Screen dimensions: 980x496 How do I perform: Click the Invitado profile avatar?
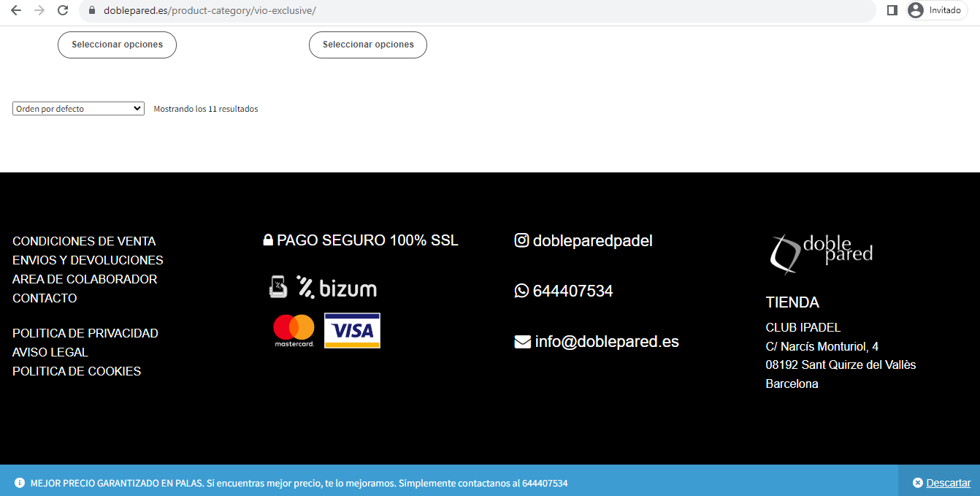pyautogui.click(x=915, y=10)
